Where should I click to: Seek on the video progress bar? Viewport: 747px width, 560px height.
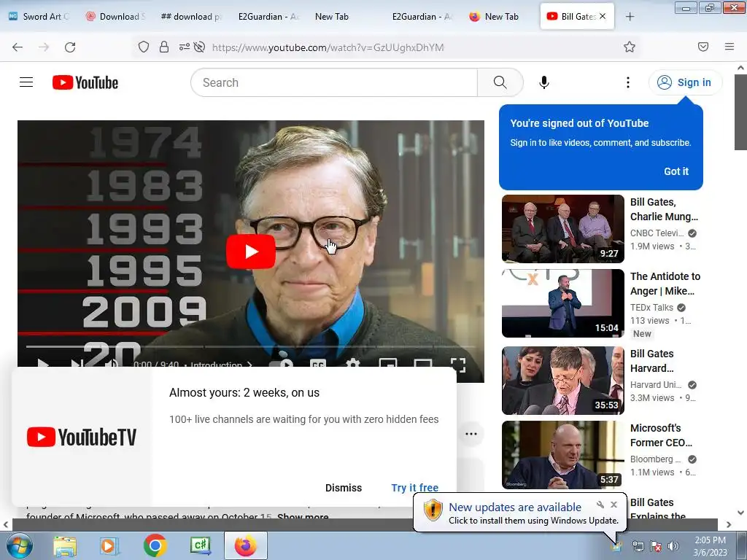click(251, 346)
